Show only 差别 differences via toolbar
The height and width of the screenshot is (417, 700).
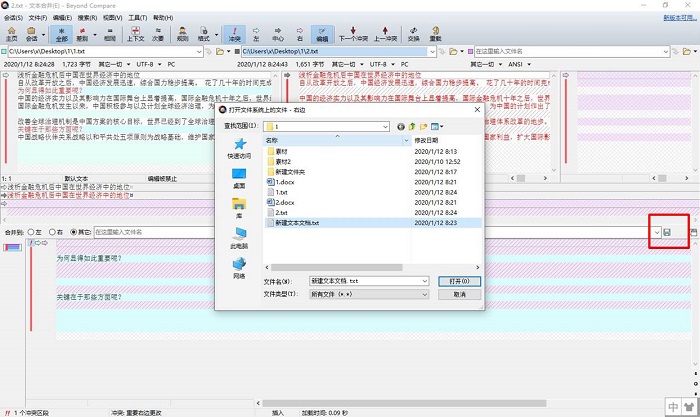point(82,34)
